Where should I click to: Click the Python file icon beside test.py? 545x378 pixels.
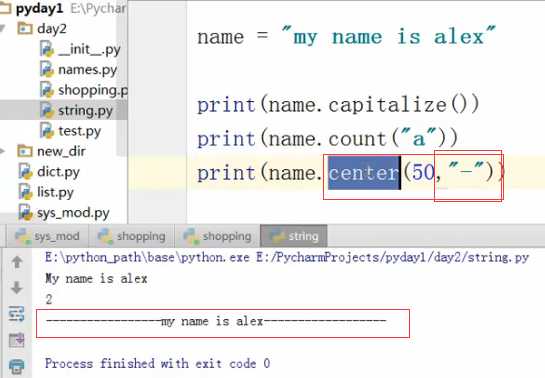[47, 131]
